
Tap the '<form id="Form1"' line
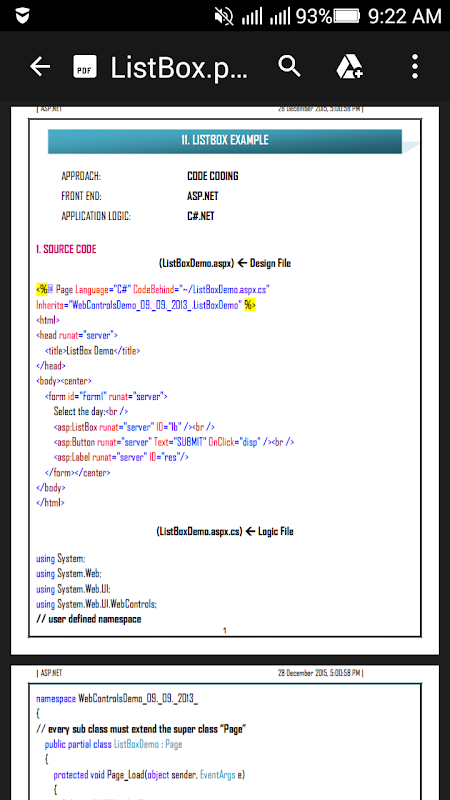coord(106,396)
